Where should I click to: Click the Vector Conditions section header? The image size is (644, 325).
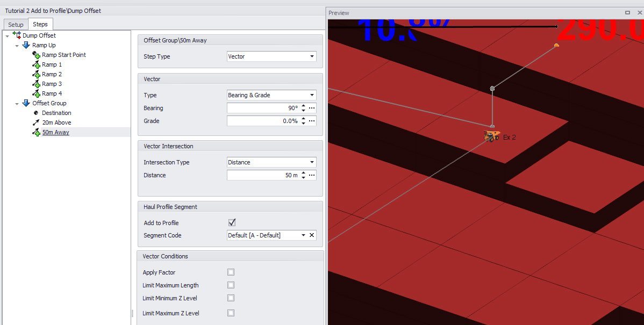coord(231,256)
